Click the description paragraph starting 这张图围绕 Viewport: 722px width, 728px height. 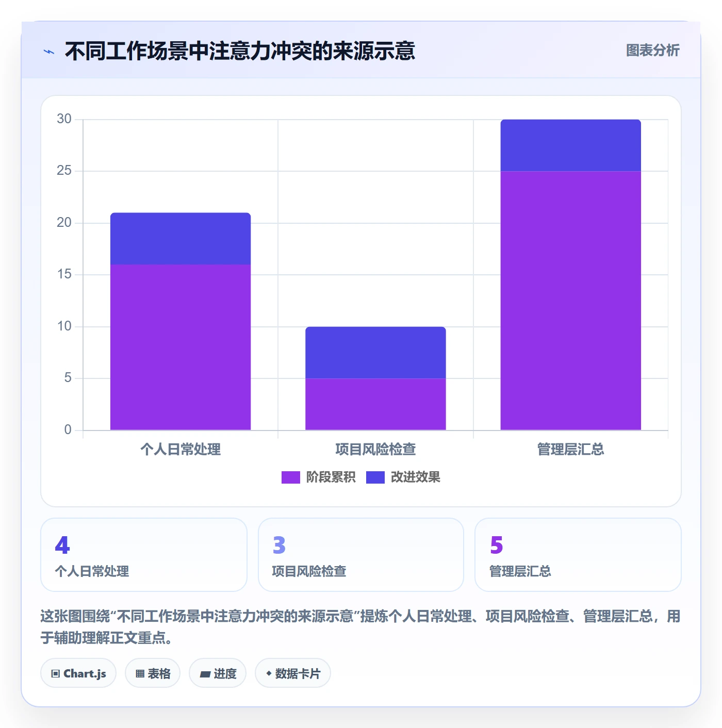coord(360,627)
